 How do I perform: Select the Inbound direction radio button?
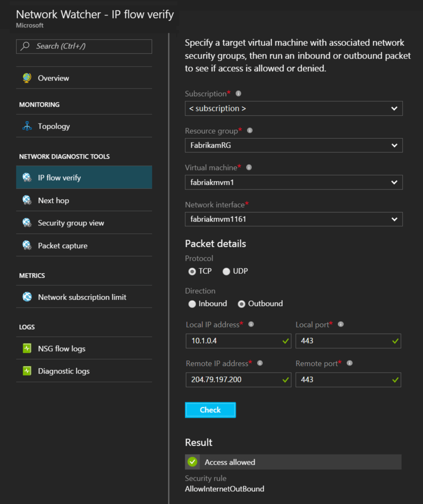click(192, 304)
